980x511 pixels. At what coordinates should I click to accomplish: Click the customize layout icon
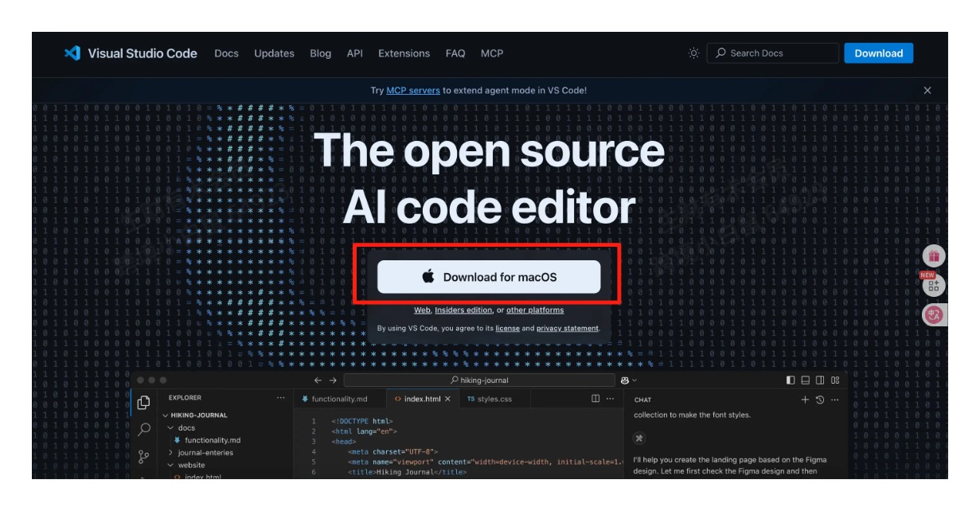[835, 380]
